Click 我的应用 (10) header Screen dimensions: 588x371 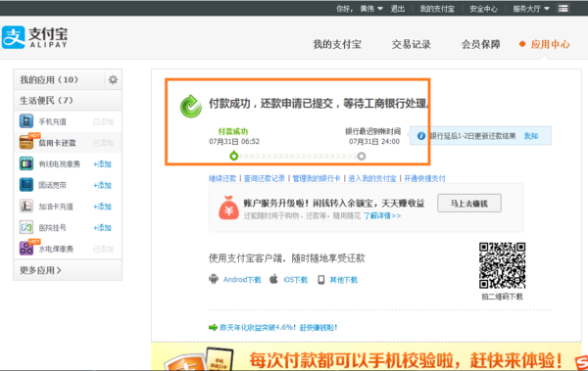tap(49, 79)
